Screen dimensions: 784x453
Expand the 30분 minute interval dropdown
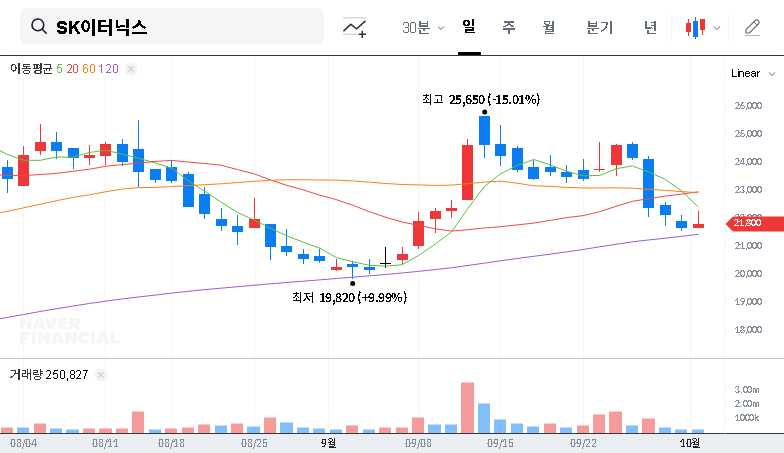tap(422, 27)
